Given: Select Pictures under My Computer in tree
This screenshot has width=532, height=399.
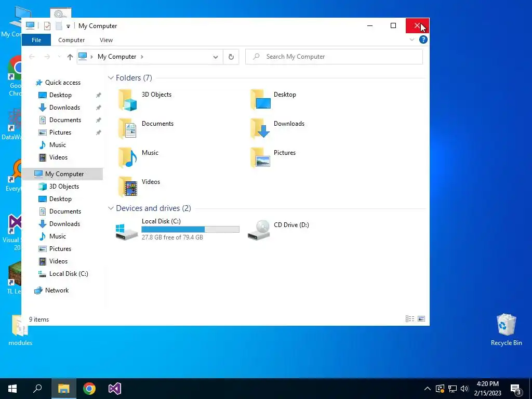Looking at the screenshot, I should [60, 249].
